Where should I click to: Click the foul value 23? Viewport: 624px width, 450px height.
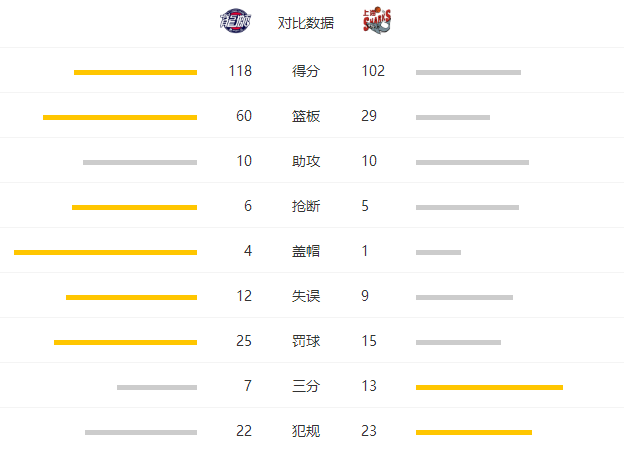(x=369, y=431)
